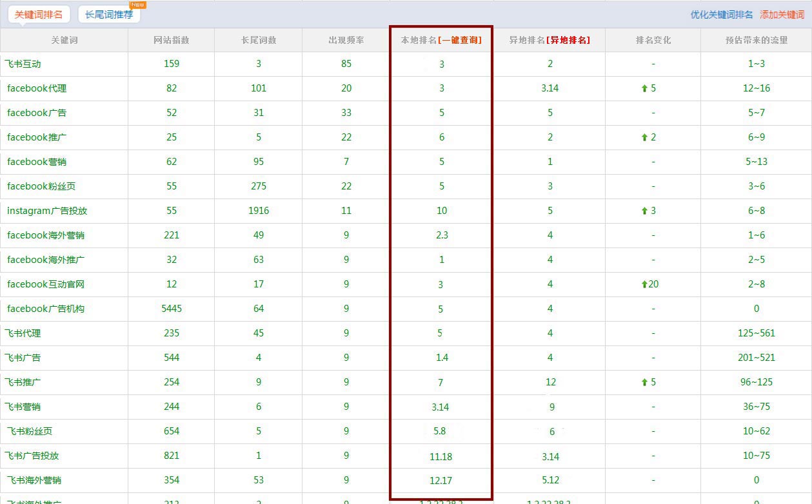The image size is (812, 504).
Task: Open the 飞书海外营销 keyword
Action: tap(34, 480)
